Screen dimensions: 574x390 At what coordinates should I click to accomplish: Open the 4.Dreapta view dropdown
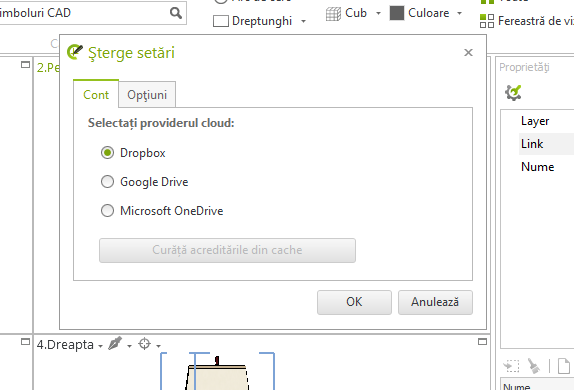point(100,346)
